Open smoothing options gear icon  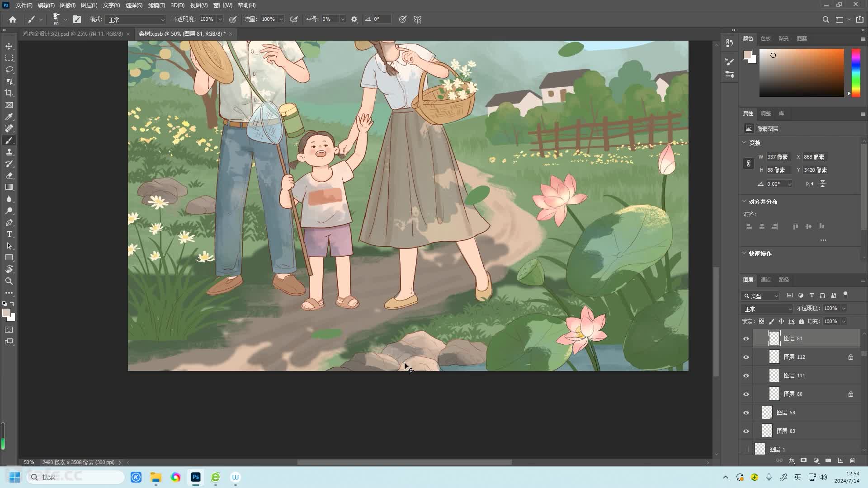click(x=354, y=19)
